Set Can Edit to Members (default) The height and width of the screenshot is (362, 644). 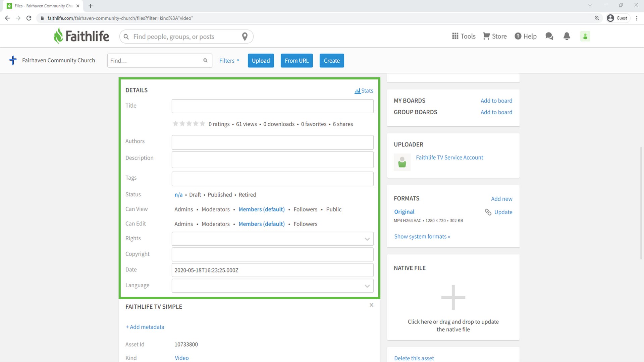[262, 224]
